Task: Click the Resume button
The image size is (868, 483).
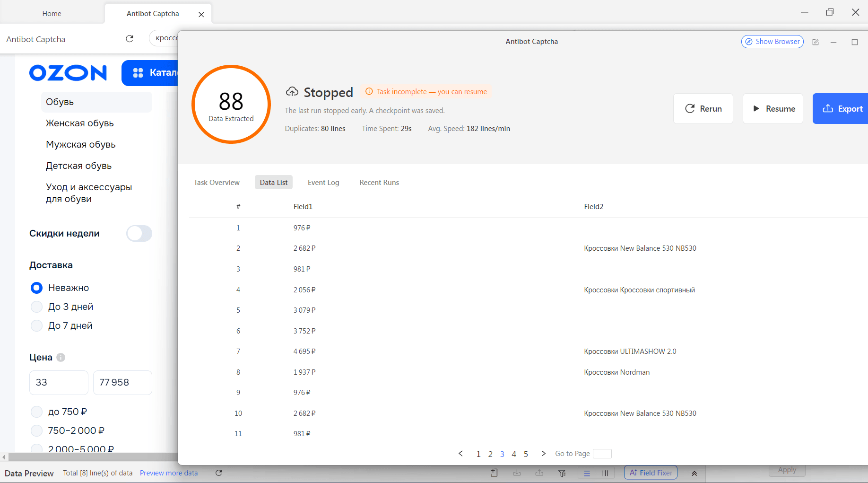Action: point(773,109)
